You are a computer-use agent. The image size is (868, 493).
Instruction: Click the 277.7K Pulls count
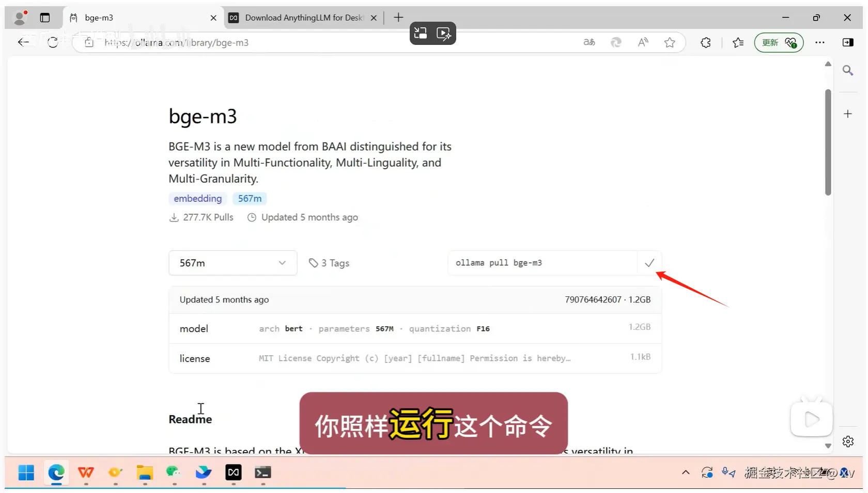(202, 217)
